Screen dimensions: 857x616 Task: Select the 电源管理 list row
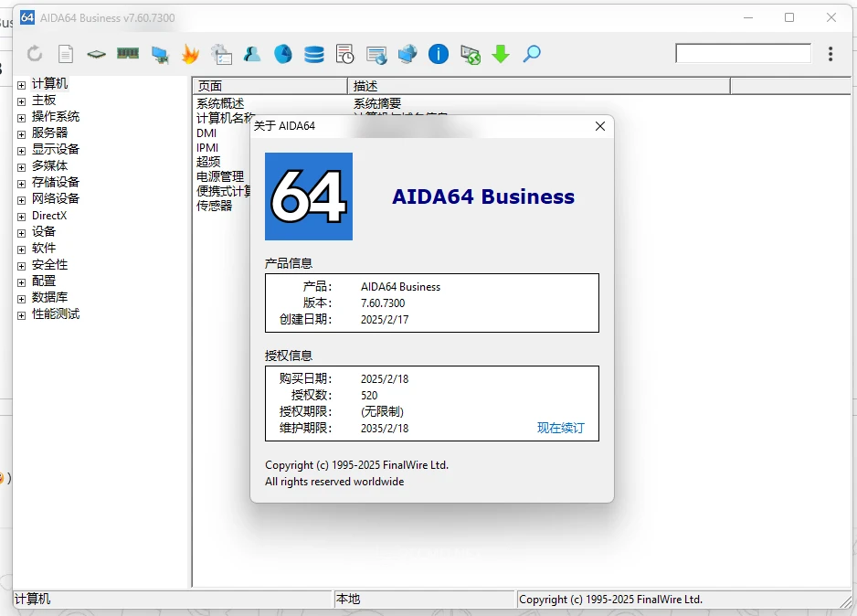[x=220, y=176]
